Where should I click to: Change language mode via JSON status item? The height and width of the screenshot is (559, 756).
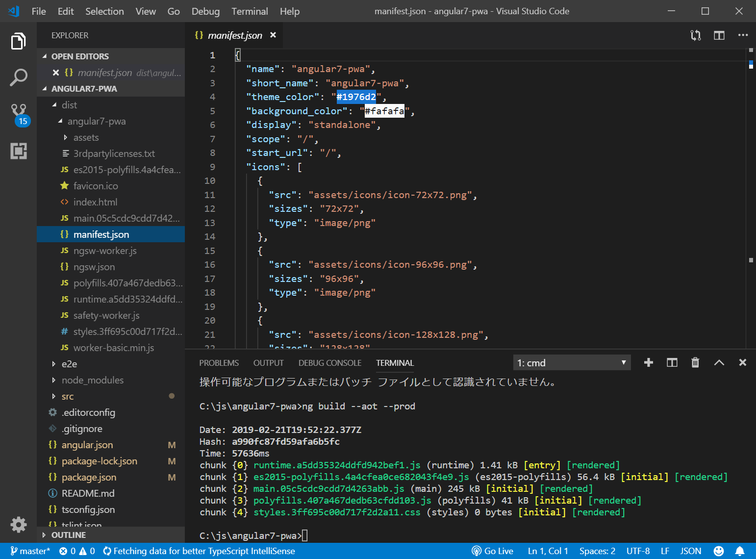coord(690,551)
